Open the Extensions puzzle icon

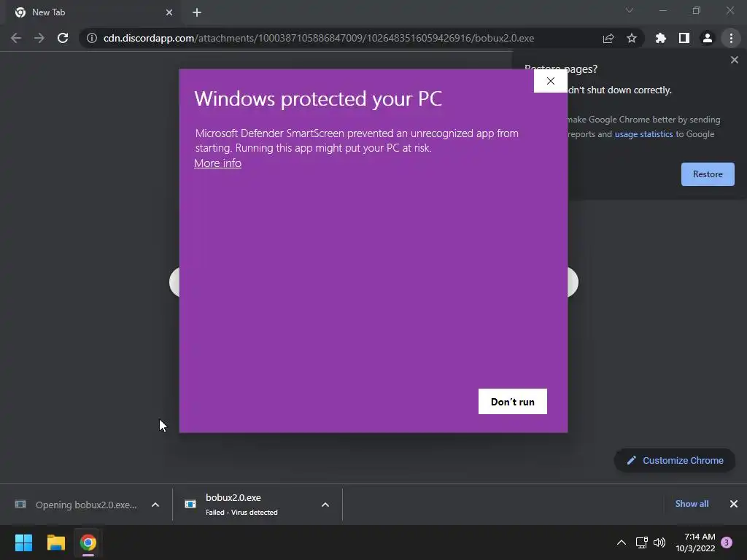[x=661, y=38]
